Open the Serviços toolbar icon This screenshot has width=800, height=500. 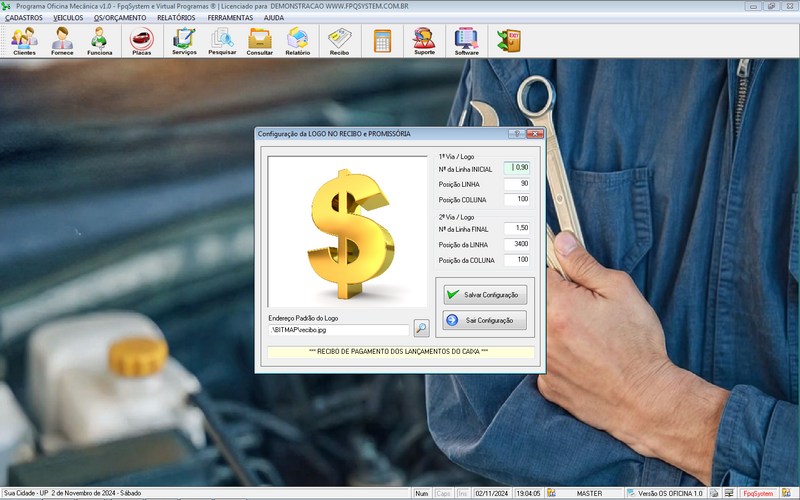184,41
